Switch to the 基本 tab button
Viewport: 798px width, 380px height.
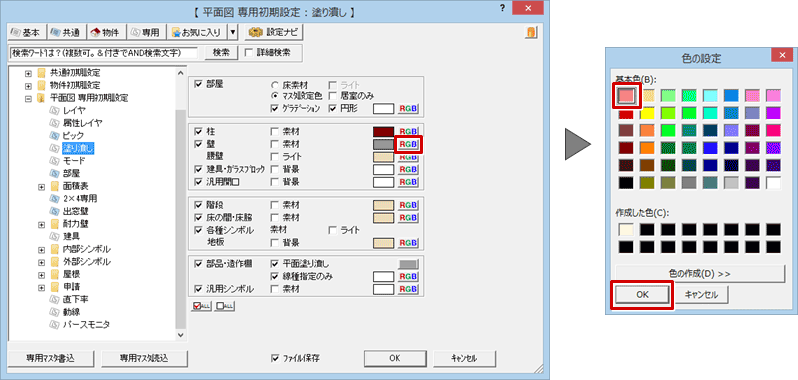pyautogui.click(x=27, y=33)
